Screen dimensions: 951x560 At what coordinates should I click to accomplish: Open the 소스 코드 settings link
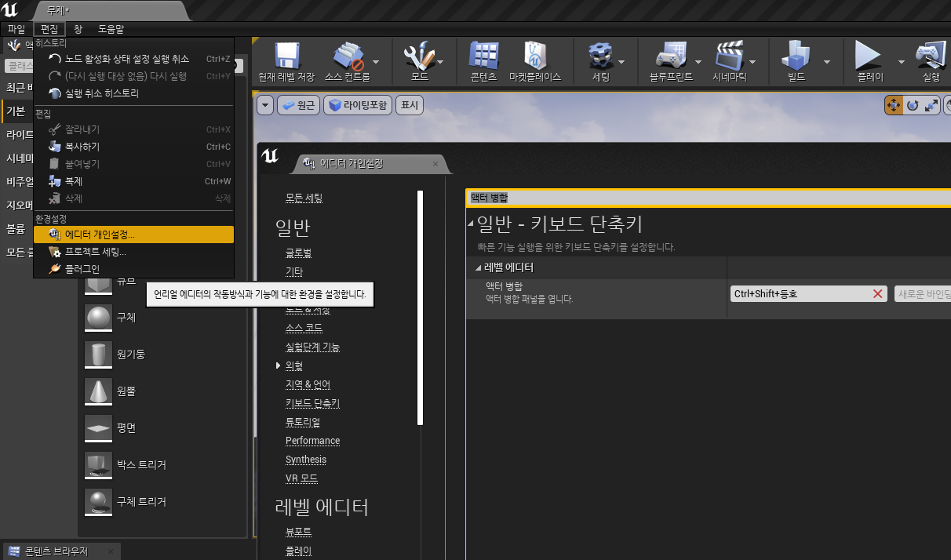point(304,328)
